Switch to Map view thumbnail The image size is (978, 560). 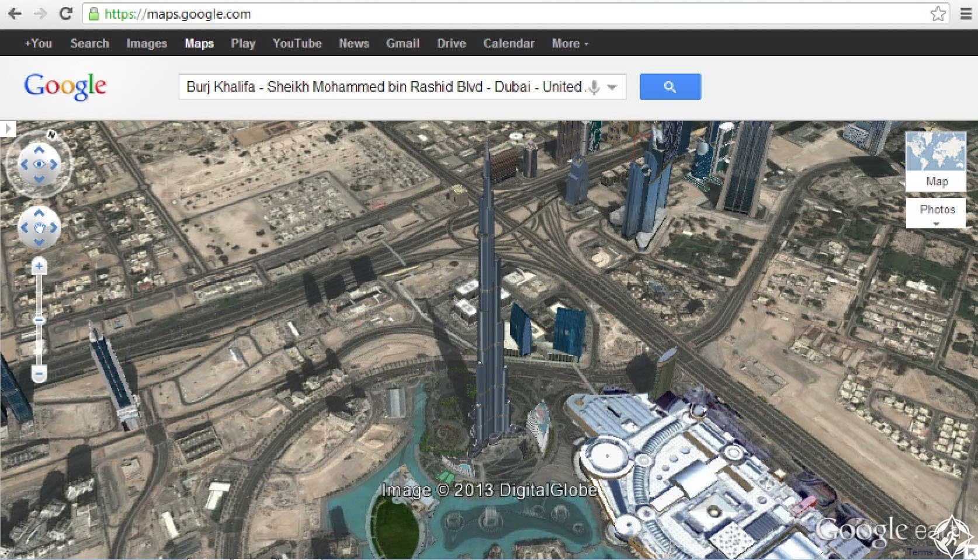(x=936, y=162)
